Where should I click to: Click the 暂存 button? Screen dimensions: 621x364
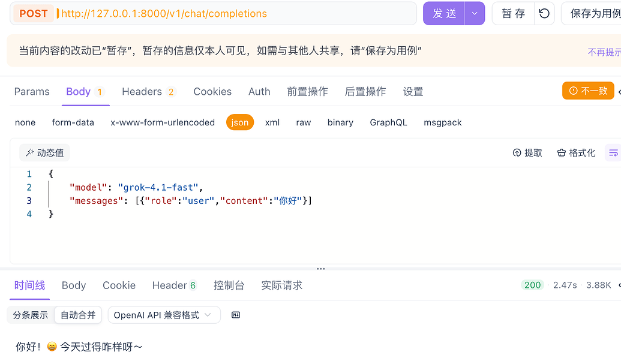(513, 13)
